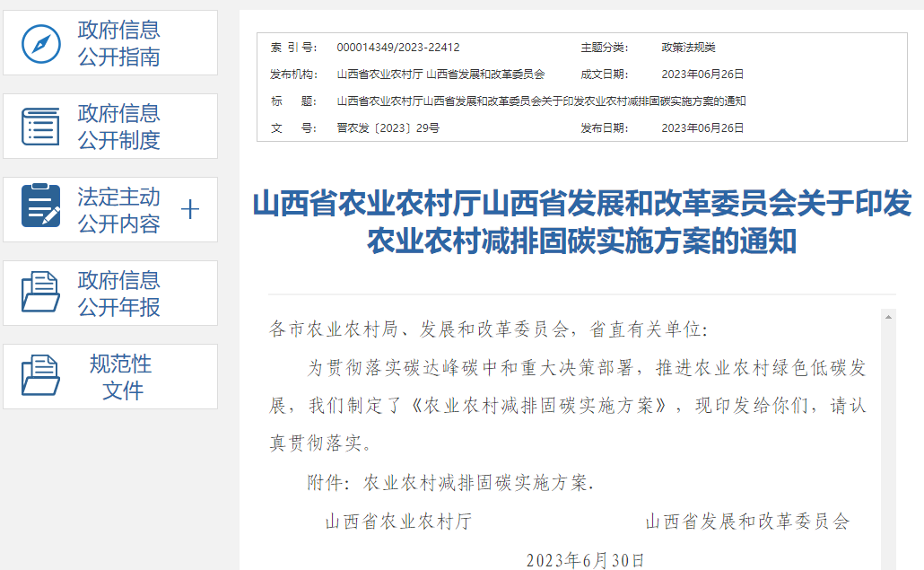Viewport: 924px width, 570px height.
Task: Click the list icon beside 政府信息公开制度
Action: coord(40,127)
